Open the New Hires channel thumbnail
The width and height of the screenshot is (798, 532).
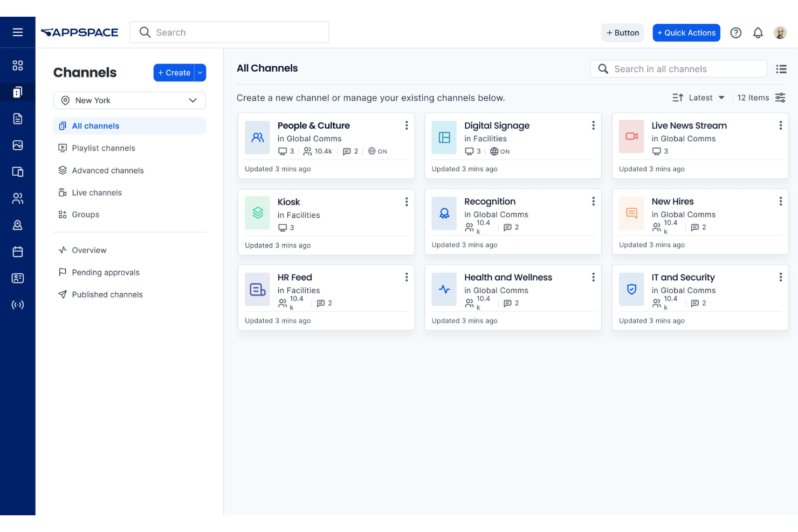pyautogui.click(x=631, y=213)
